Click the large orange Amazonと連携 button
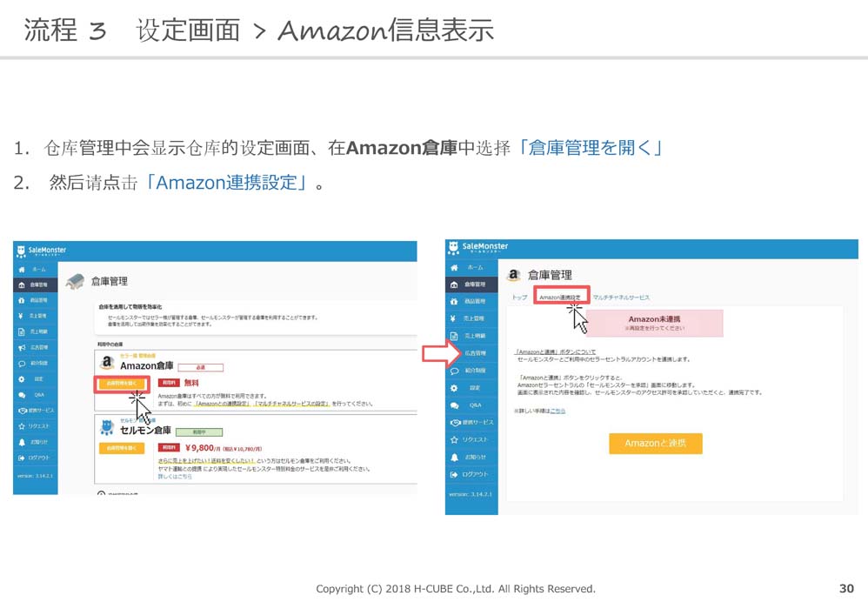The image size is (868, 602). [x=656, y=444]
